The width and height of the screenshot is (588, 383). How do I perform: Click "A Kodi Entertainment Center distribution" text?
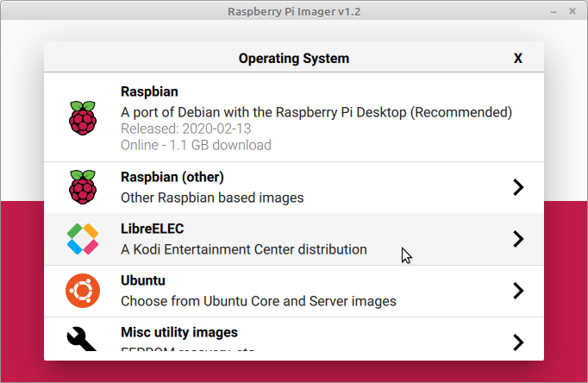(x=243, y=249)
